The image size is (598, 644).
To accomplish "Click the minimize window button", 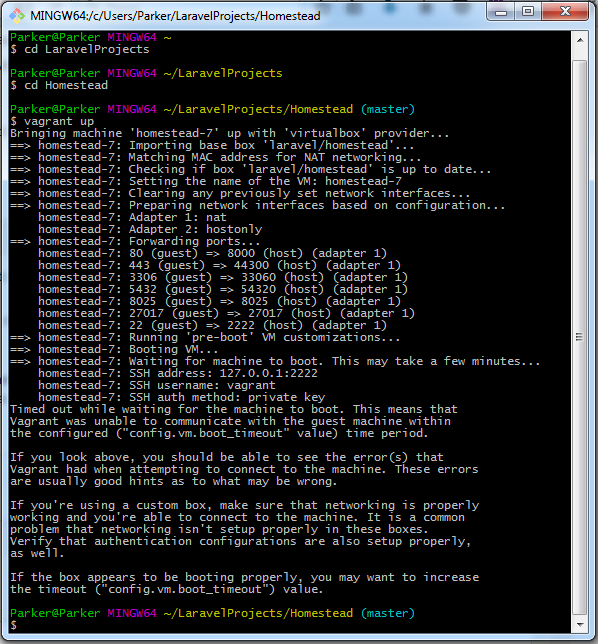I will click(501, 12).
